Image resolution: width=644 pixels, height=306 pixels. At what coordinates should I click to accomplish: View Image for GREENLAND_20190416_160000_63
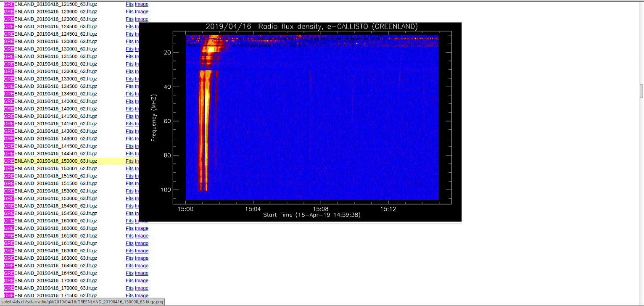[141, 228]
